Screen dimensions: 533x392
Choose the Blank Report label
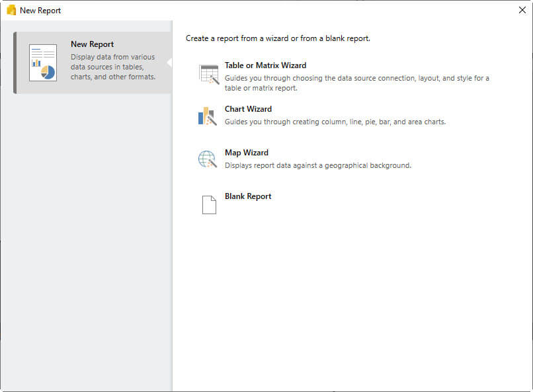248,196
